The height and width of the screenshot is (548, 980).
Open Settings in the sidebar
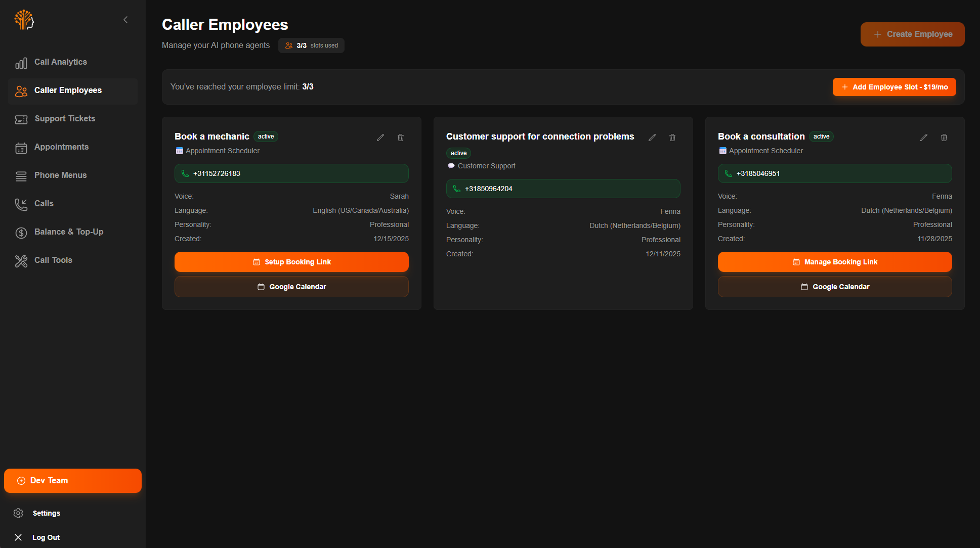(46, 513)
